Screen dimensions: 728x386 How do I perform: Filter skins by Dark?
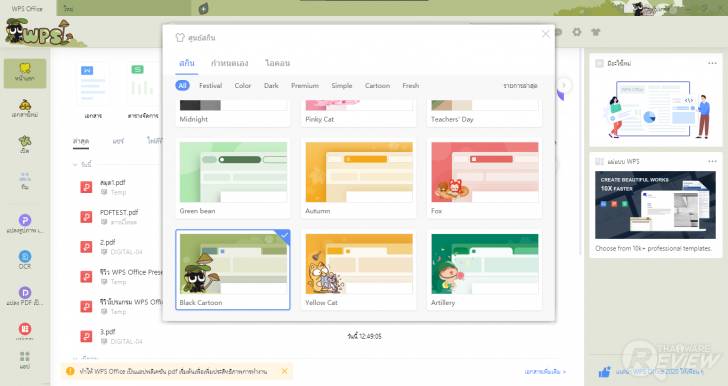(x=271, y=85)
